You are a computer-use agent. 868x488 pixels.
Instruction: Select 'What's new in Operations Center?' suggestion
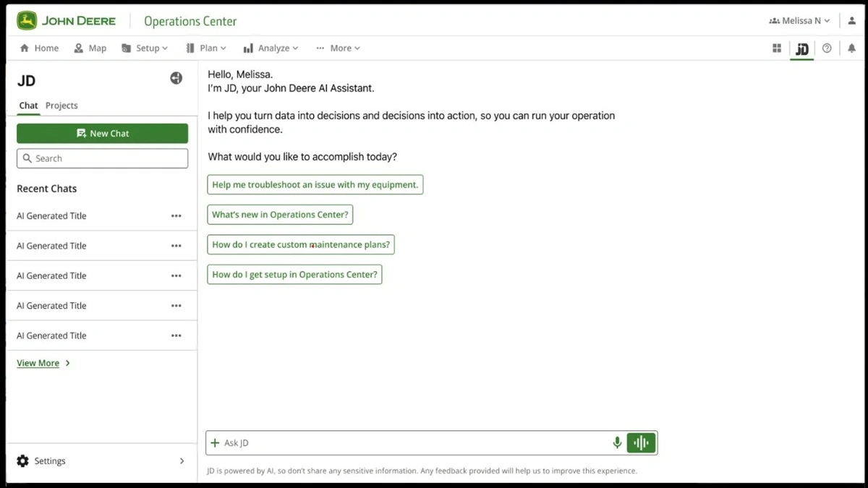tap(280, 215)
